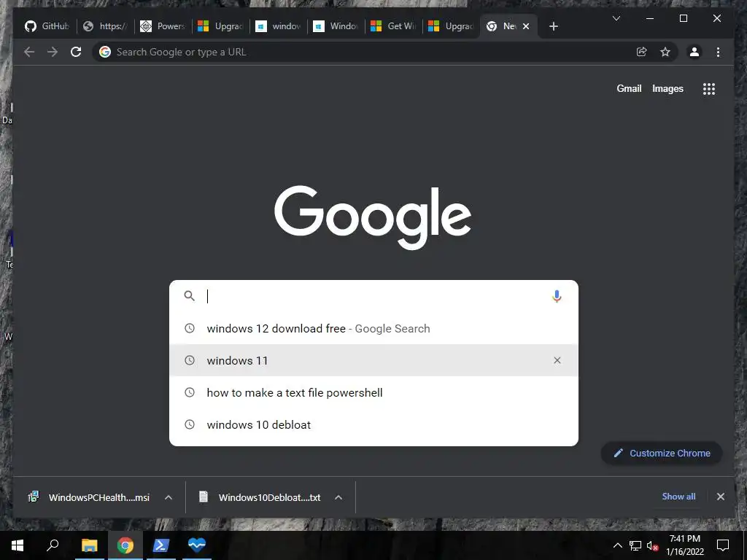747x560 pixels.
Task: Open the Chrome profile avatar
Action: coord(694,52)
